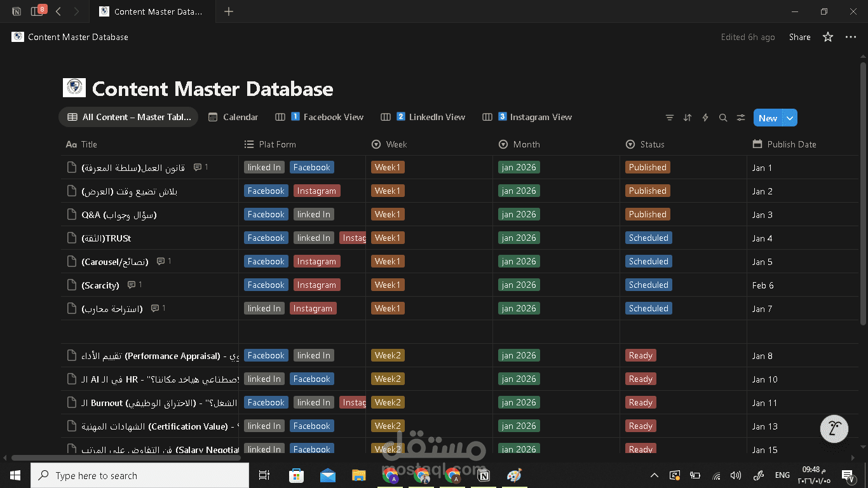
Task: Open comment bubble on Carousel row
Action: tap(164, 261)
